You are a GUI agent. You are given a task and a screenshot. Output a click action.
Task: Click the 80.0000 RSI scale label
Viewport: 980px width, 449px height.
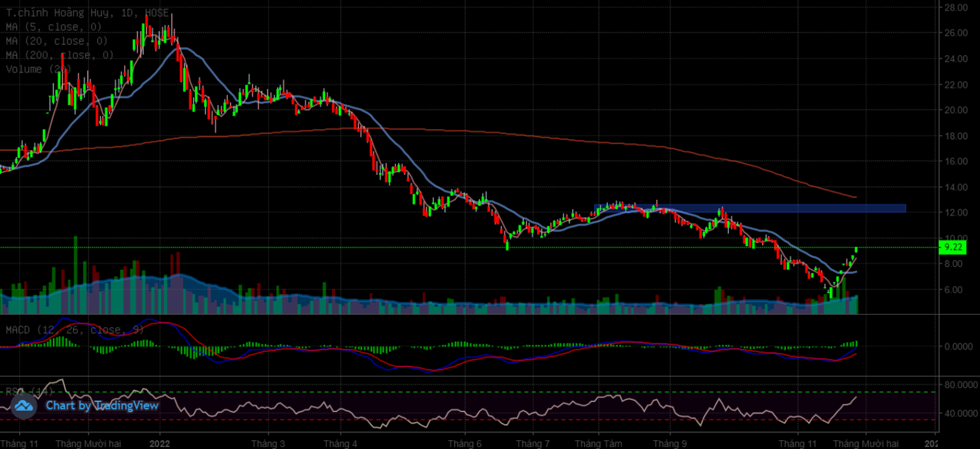tap(958, 385)
